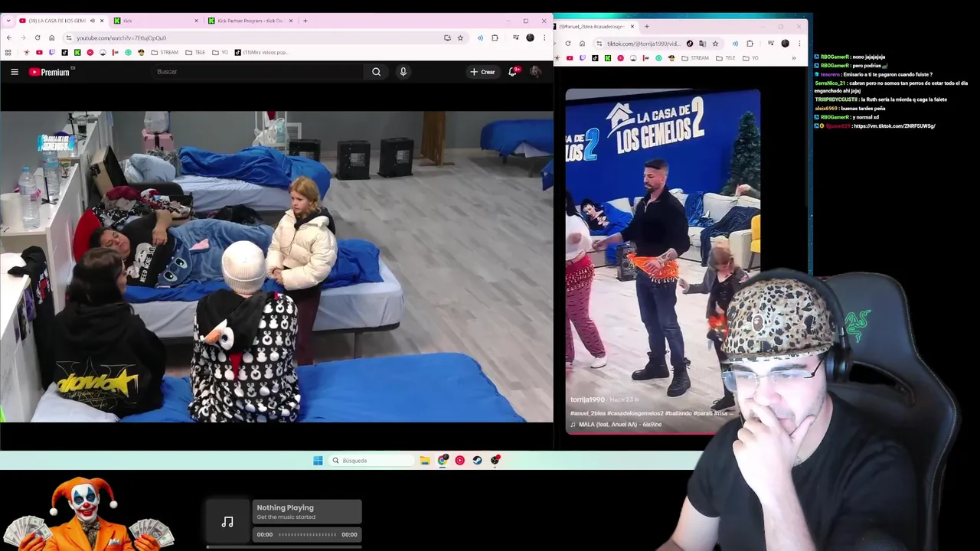The height and width of the screenshot is (551, 980).
Task: Open the TELE folder in TikTok window bookmarks
Action: pos(726,58)
